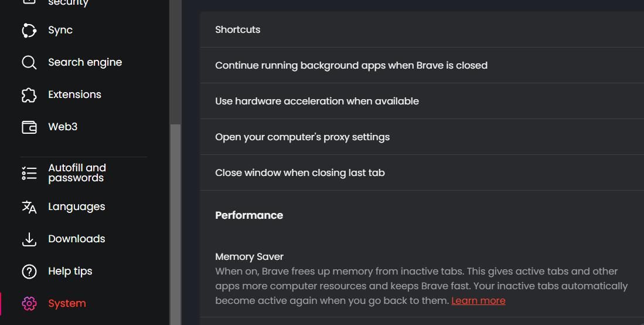Click the Memory Saver setting title
644x325 pixels.
(249, 257)
